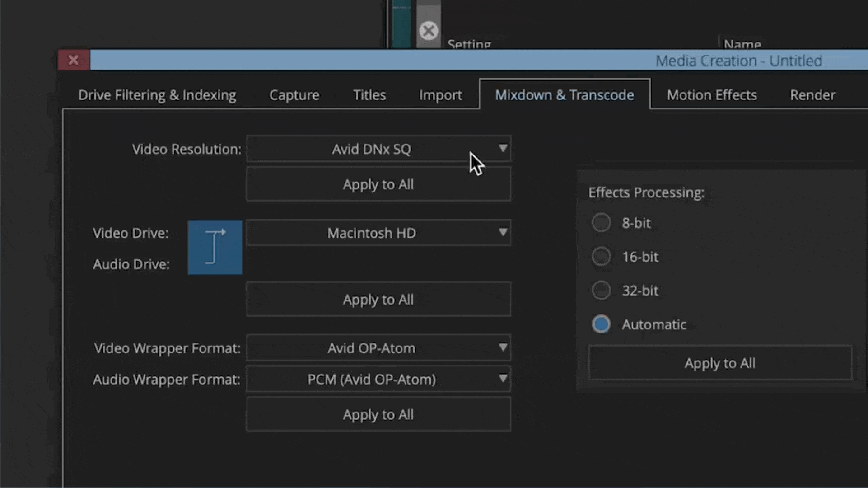
Task: Click the Effects Processing heading
Action: tap(646, 192)
